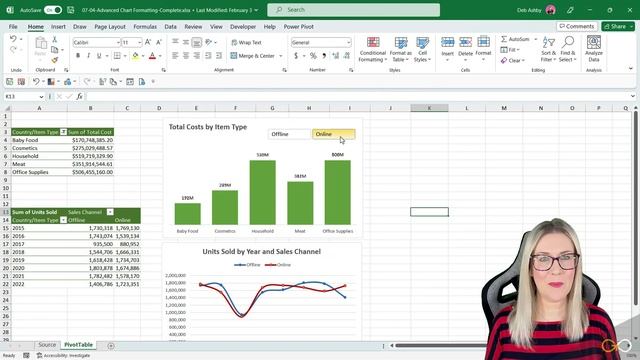Image resolution: width=640 pixels, height=360 pixels.
Task: Decrease font size icon
Action: pyautogui.click(x=159, y=42)
